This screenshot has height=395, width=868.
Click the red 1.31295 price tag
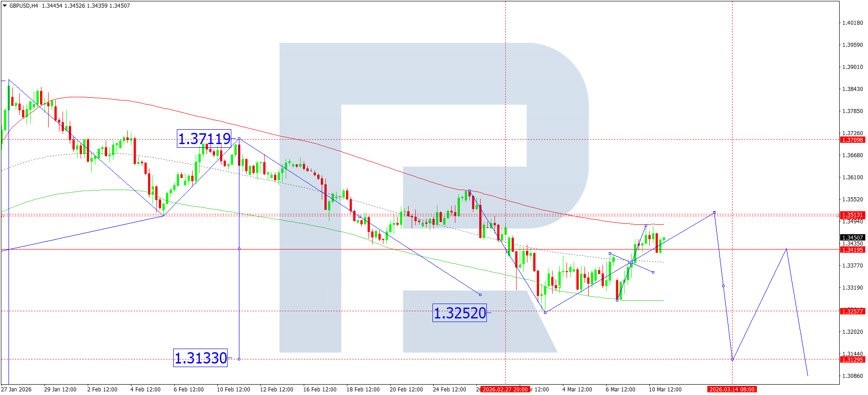pyautogui.click(x=852, y=360)
